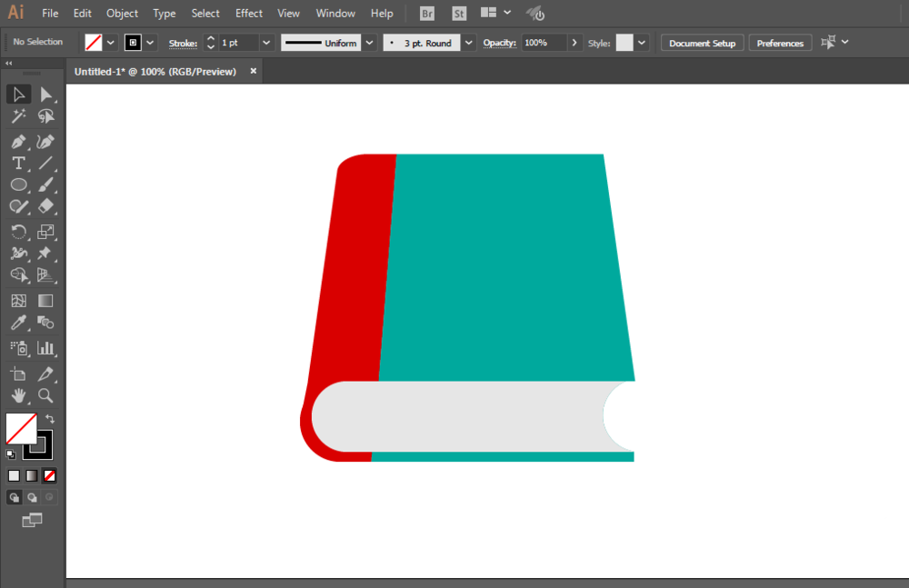Screen dimensions: 909x588
Task: Open the Bridge (Br) shortcut icon
Action: tap(426, 14)
